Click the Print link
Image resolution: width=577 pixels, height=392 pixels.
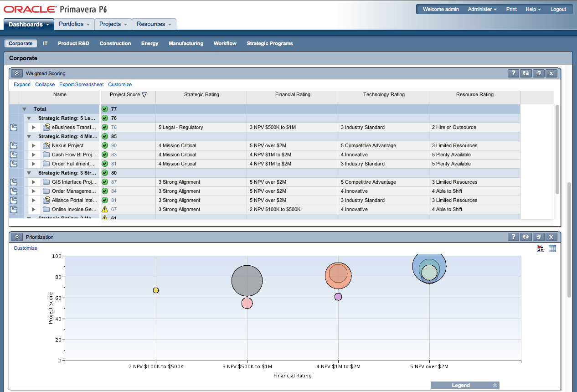point(511,9)
